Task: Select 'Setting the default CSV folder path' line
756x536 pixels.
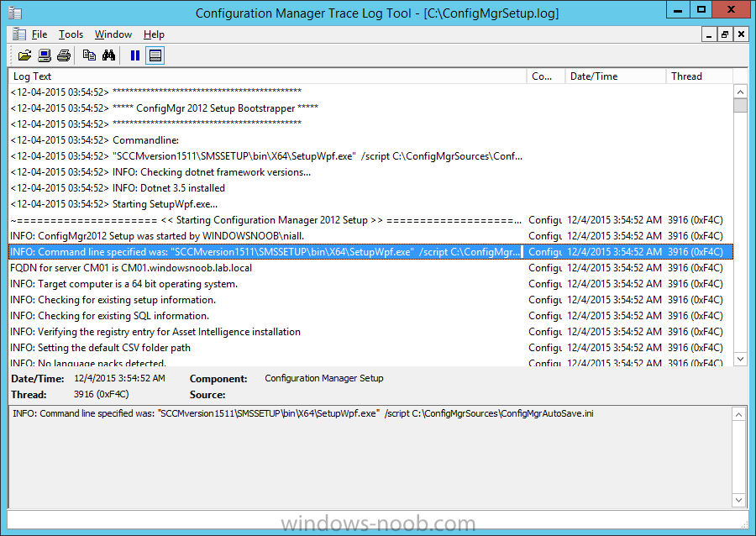Action: (x=371, y=347)
